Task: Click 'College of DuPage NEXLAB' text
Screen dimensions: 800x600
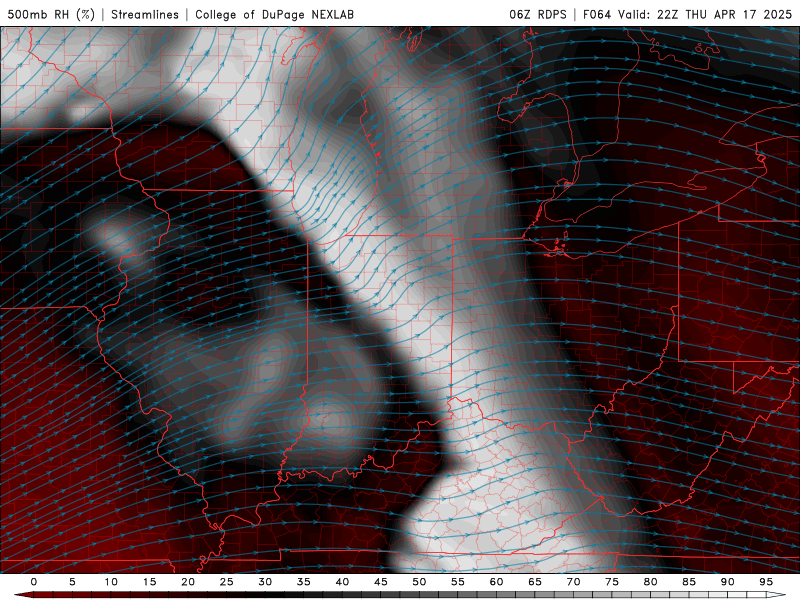Action: coord(274,14)
